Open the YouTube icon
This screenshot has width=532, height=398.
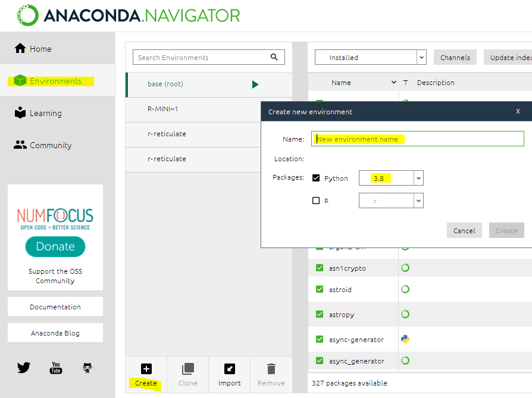(x=56, y=368)
